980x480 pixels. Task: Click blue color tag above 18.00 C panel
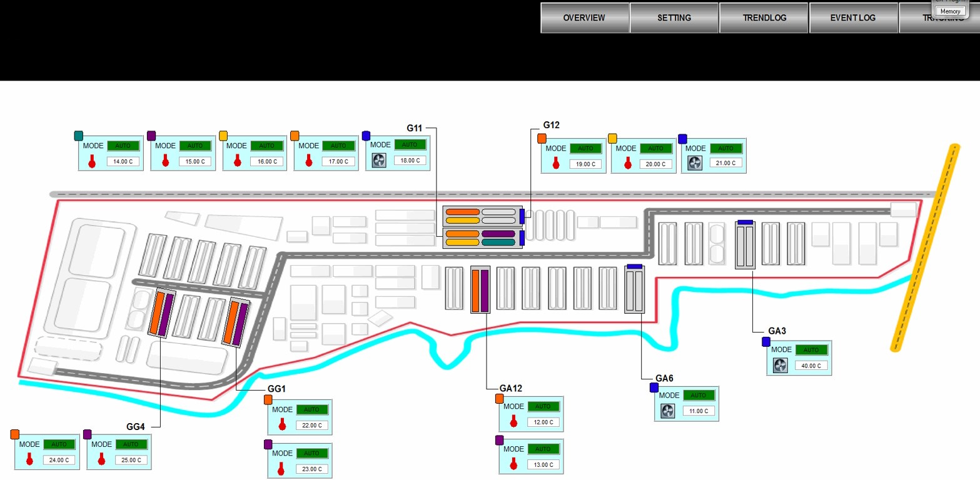coord(366,136)
